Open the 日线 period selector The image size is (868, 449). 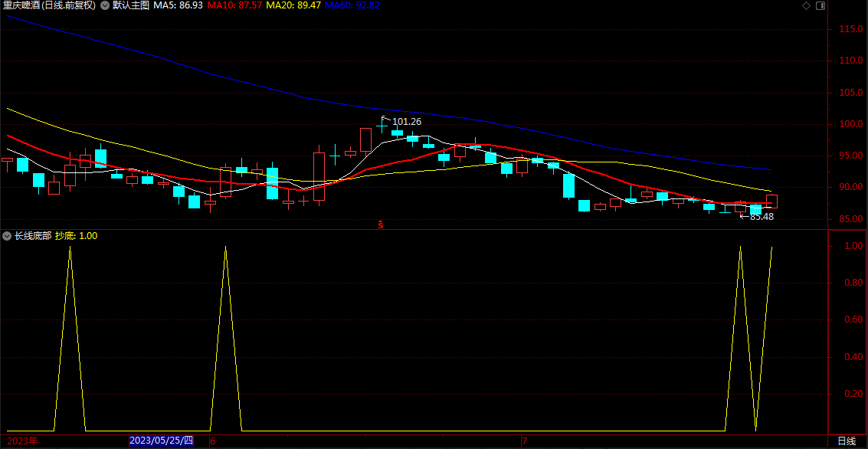coord(847,441)
